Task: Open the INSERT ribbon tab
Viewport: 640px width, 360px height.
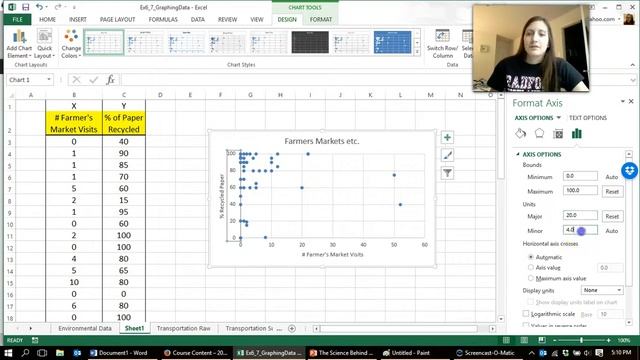Action: tap(78, 19)
